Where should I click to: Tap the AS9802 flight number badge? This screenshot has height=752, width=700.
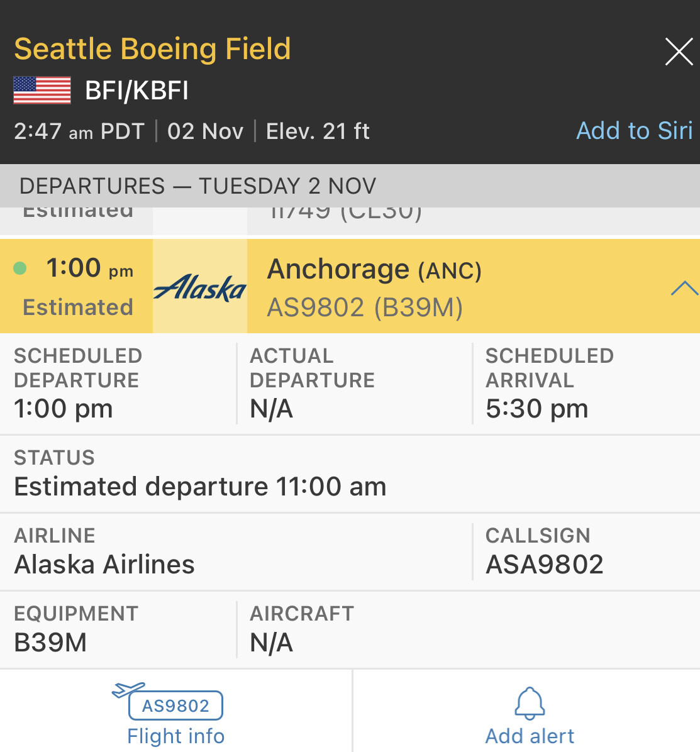coord(175,705)
